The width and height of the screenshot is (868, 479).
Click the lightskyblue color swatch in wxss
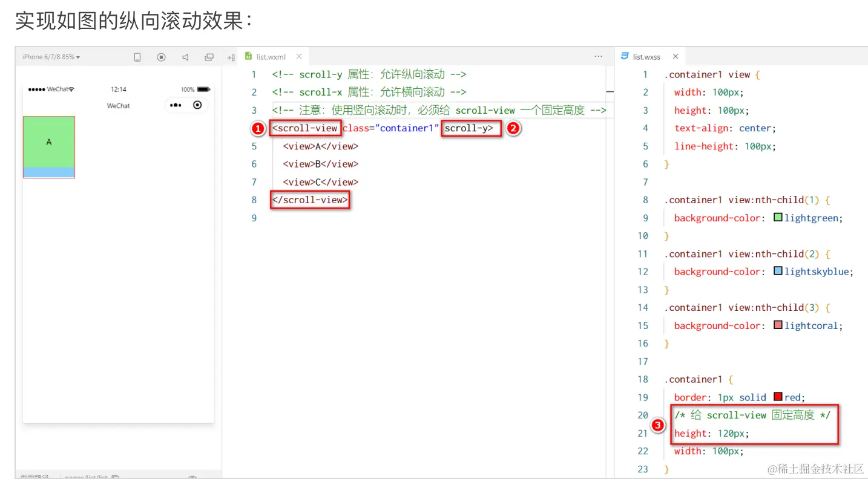(778, 272)
